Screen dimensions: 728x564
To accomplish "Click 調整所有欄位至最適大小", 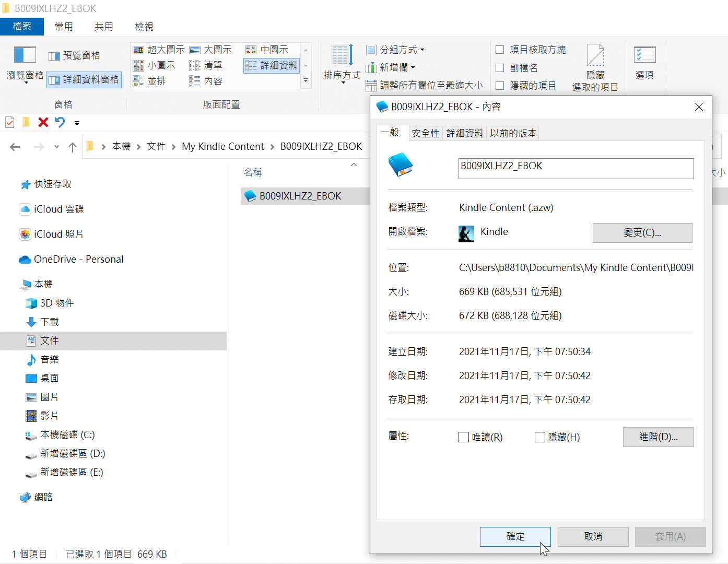I will click(424, 85).
